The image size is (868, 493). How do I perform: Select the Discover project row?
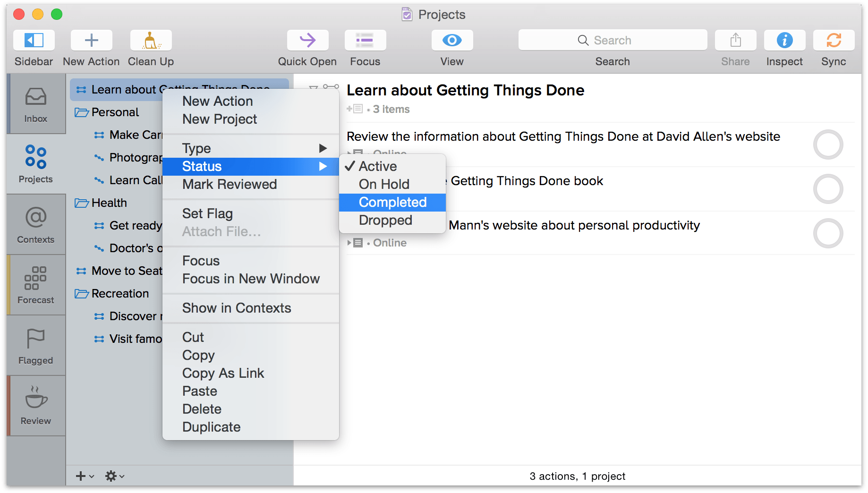click(128, 316)
